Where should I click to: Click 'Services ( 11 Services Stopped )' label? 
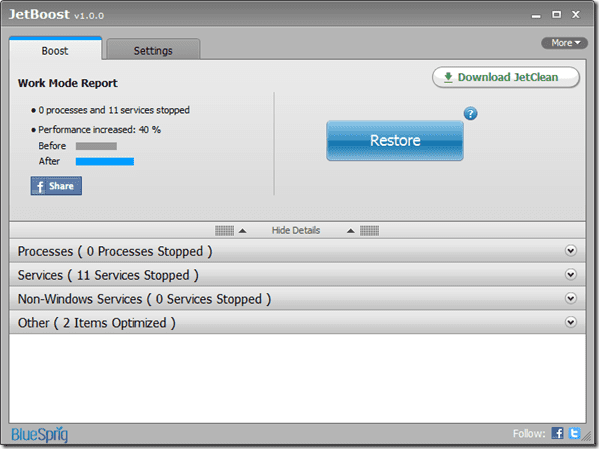(108, 275)
